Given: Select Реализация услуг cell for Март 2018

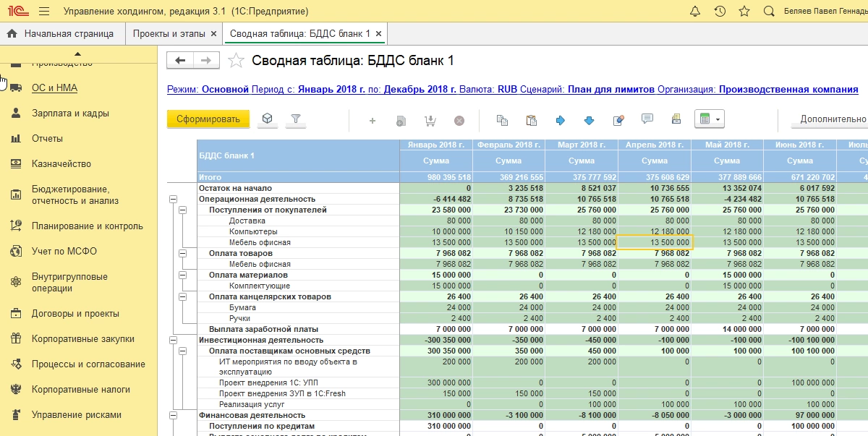Looking at the screenshot, I should click(581, 404).
